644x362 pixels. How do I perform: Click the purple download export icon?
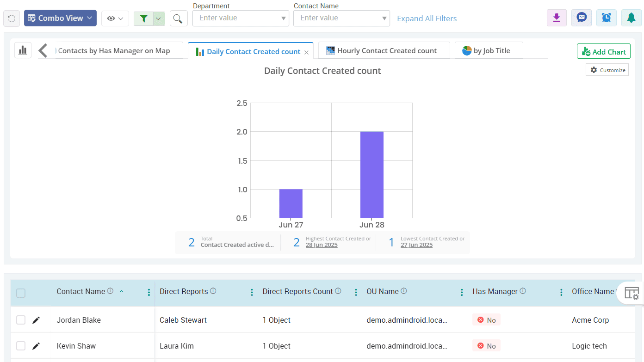[x=557, y=18]
